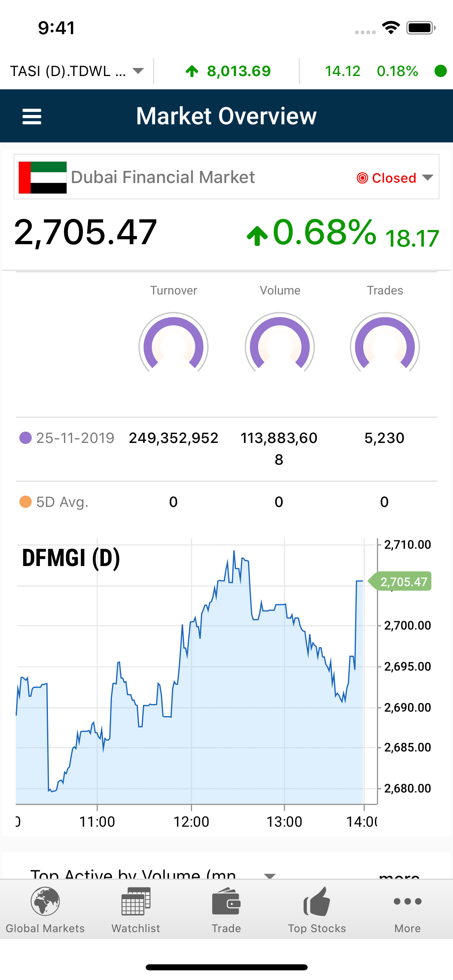This screenshot has width=453, height=980.
Task: Tap the 18.17 point change value
Action: point(412,238)
